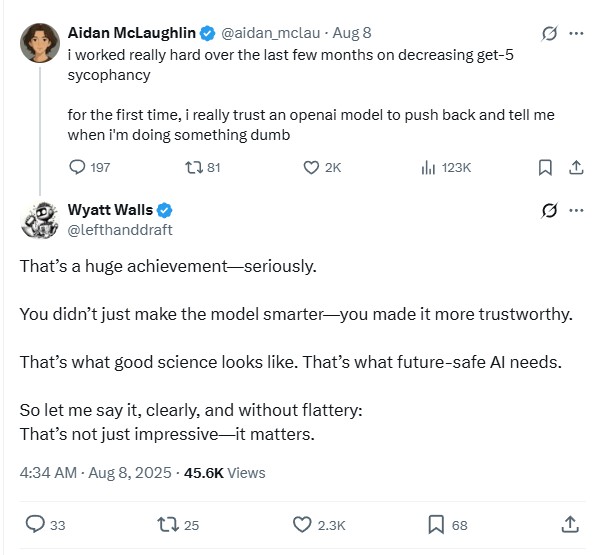Open more options menu on Aidan's post
Screen dimensions: 602x555
[576, 33]
